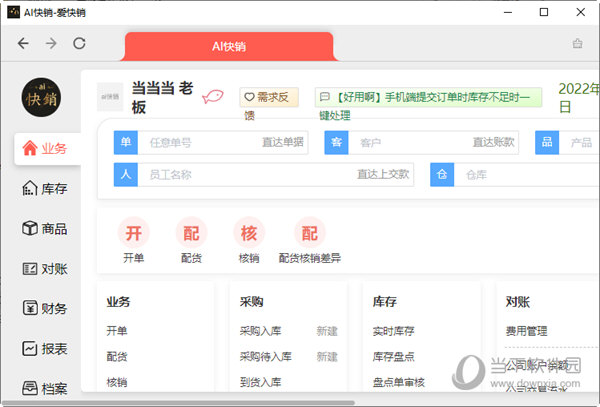
Task: Open the 采购待入库 link
Action: click(x=266, y=357)
